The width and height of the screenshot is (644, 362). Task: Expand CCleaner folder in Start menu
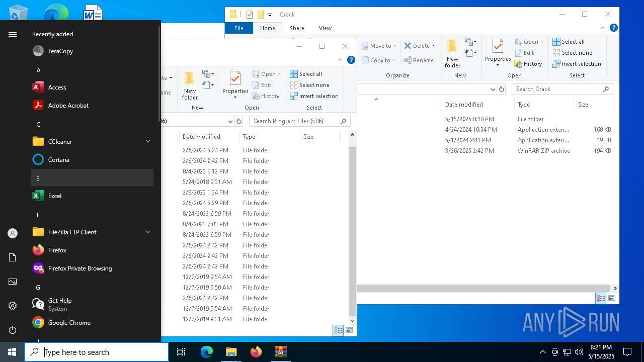(x=148, y=142)
